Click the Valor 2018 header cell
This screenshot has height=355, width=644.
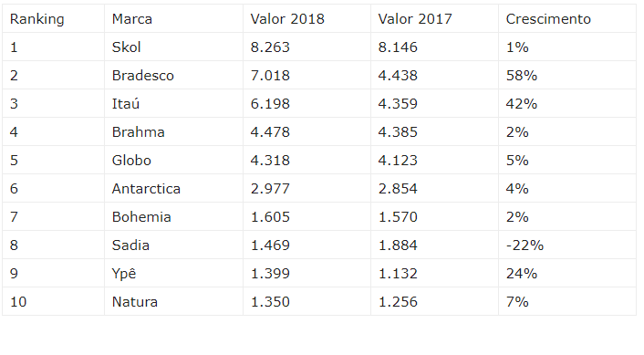coord(306,19)
